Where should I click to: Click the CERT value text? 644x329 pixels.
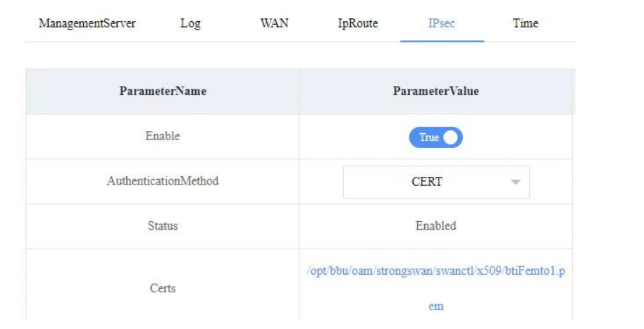[427, 182]
